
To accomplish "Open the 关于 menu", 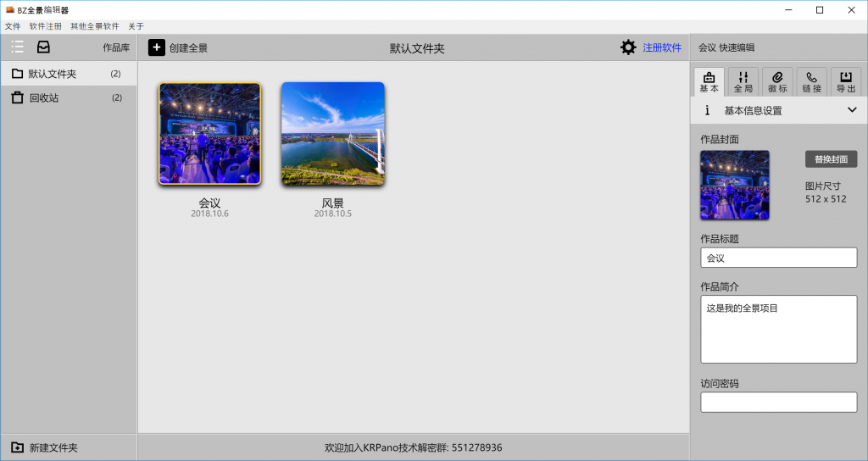I will pyautogui.click(x=136, y=26).
